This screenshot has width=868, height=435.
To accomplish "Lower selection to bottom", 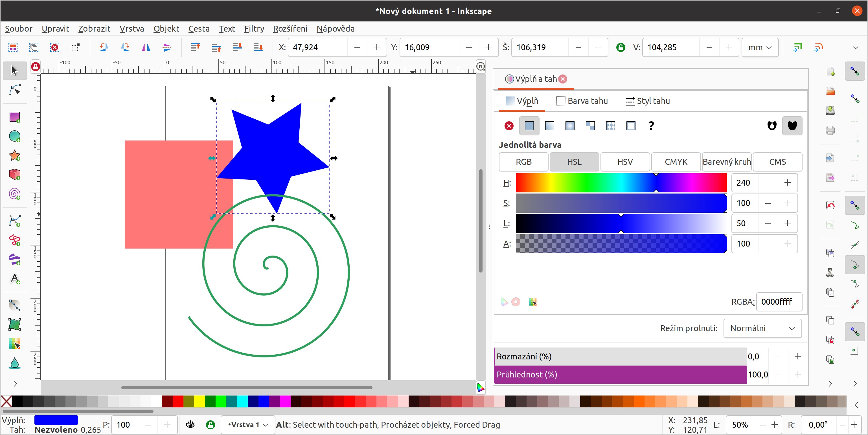I will pyautogui.click(x=258, y=47).
